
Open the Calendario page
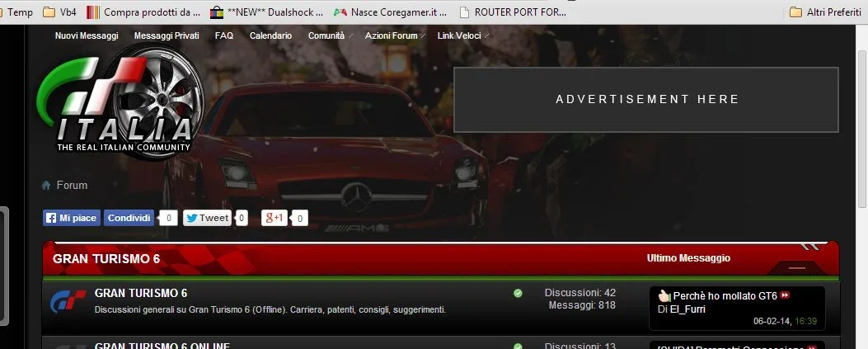[270, 35]
